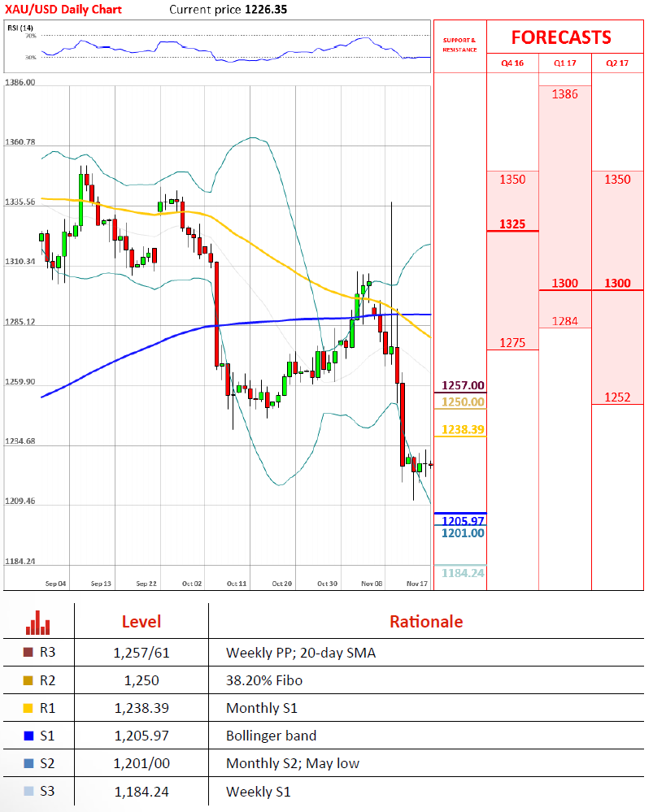This screenshot has width=653, height=812.
Task: Click the Weekly S1 rationale
Action: tap(258, 792)
